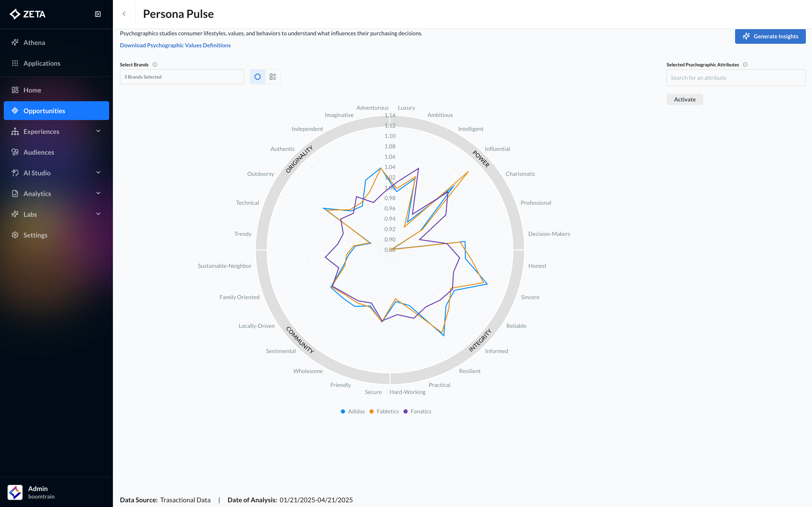812x507 pixels.
Task: Open the Audiences section
Action: [56, 152]
